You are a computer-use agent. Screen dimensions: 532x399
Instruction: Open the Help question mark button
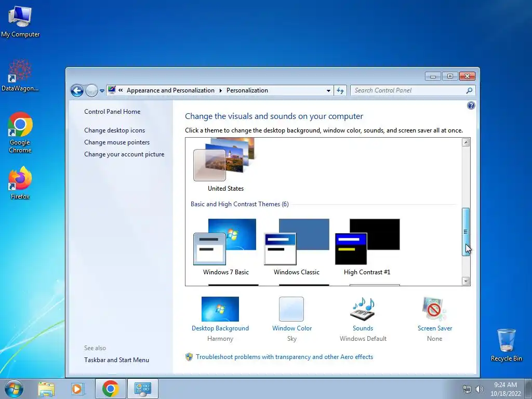tap(471, 105)
